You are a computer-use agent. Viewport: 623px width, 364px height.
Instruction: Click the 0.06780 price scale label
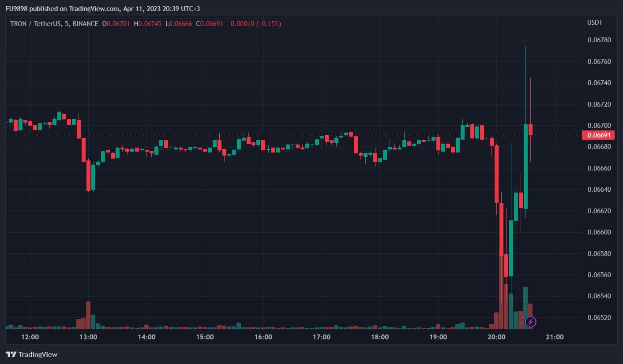(599, 40)
